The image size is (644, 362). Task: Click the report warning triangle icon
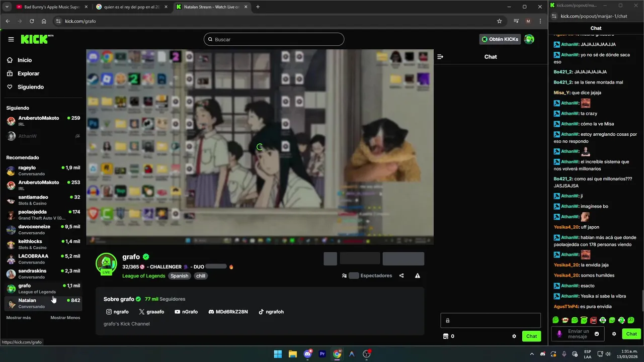point(418,276)
